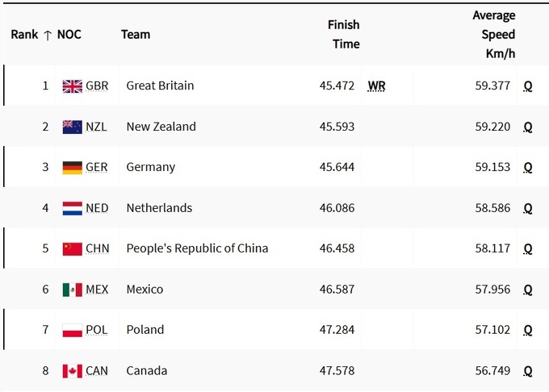This screenshot has height=392, width=549.
Task: Click the Finish Time column header
Action: pos(344,35)
